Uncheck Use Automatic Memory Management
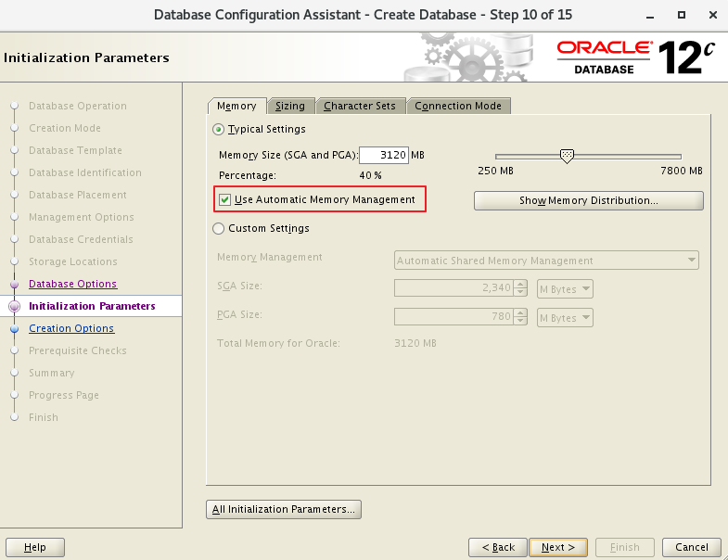 click(x=224, y=199)
